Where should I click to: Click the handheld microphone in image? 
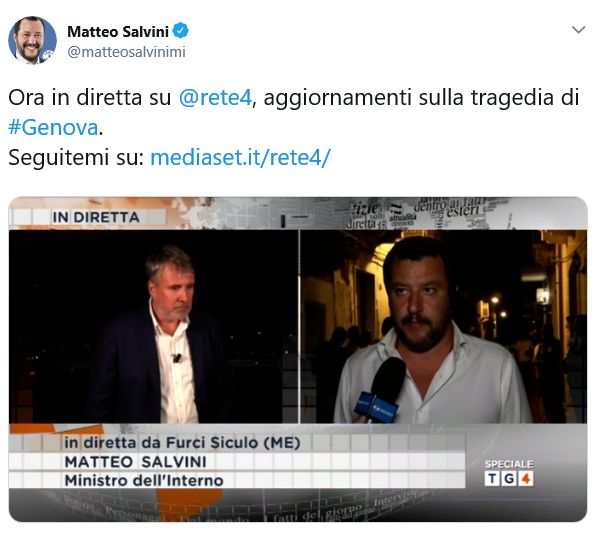pos(381,390)
